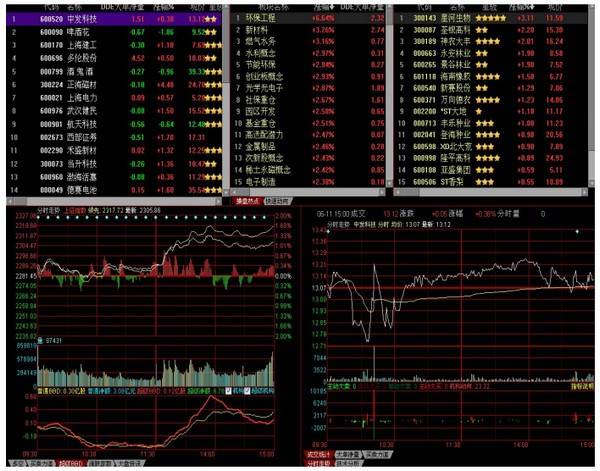Select the row for 600598 XD北大荒
Viewport: 600px width, 471px height.
click(491, 147)
